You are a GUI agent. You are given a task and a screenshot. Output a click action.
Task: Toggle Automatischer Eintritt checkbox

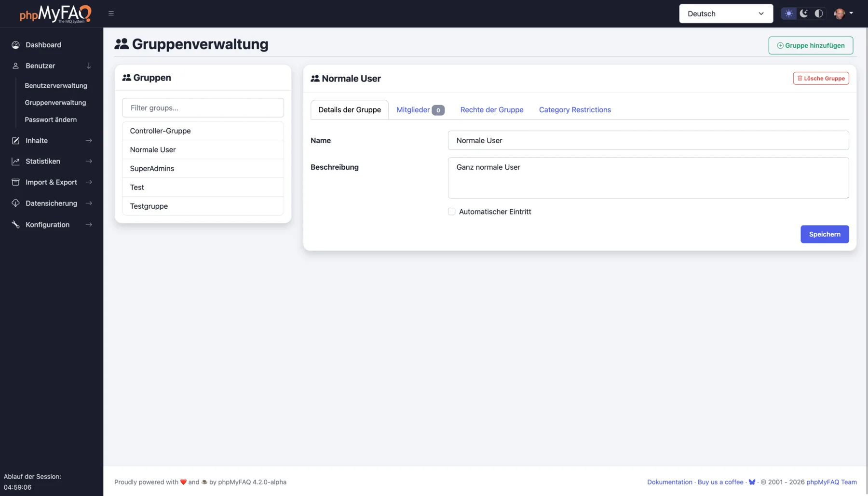(x=451, y=212)
